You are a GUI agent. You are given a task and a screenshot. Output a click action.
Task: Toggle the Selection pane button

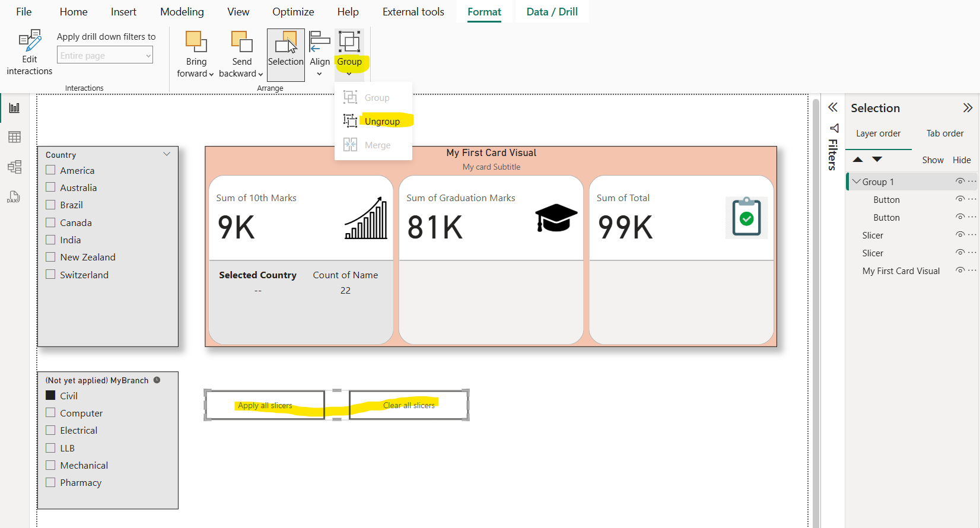pos(285,55)
